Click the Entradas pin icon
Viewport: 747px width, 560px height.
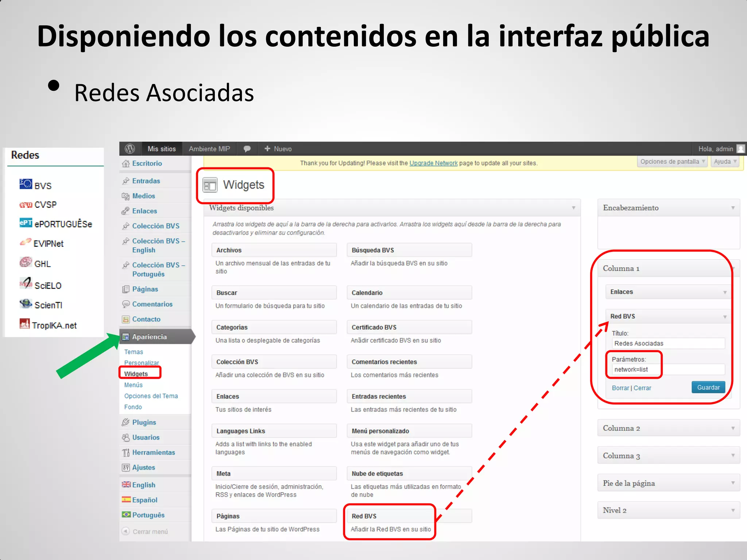coord(126,181)
